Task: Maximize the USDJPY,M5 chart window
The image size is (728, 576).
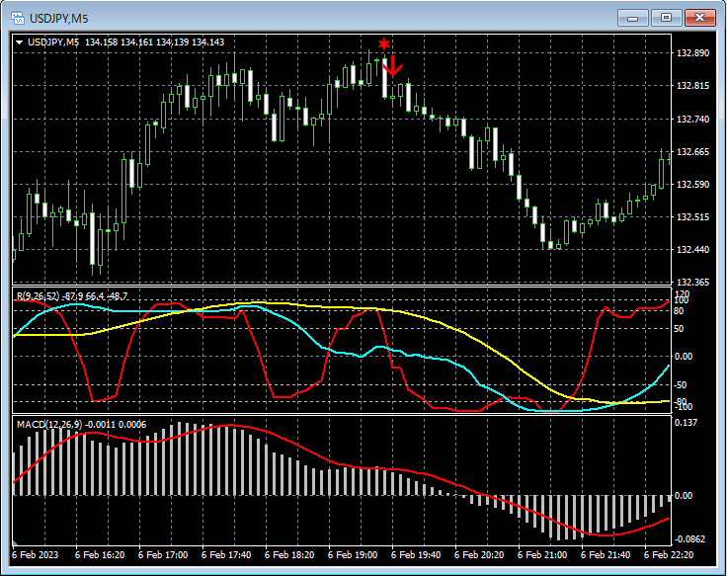Action: click(x=667, y=17)
